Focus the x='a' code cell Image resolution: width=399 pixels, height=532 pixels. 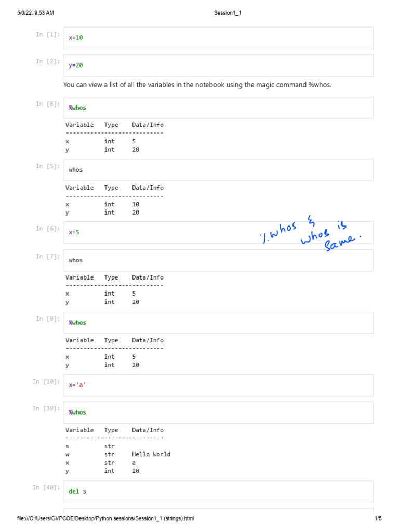218,385
